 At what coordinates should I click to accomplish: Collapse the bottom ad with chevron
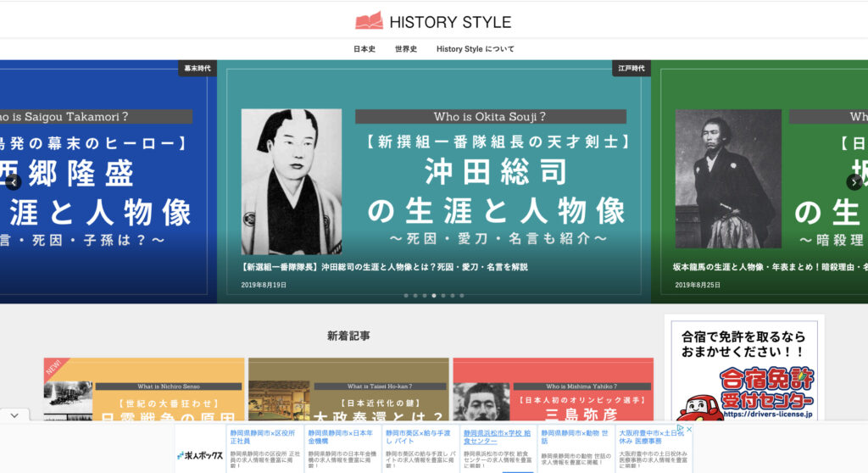coord(14,415)
